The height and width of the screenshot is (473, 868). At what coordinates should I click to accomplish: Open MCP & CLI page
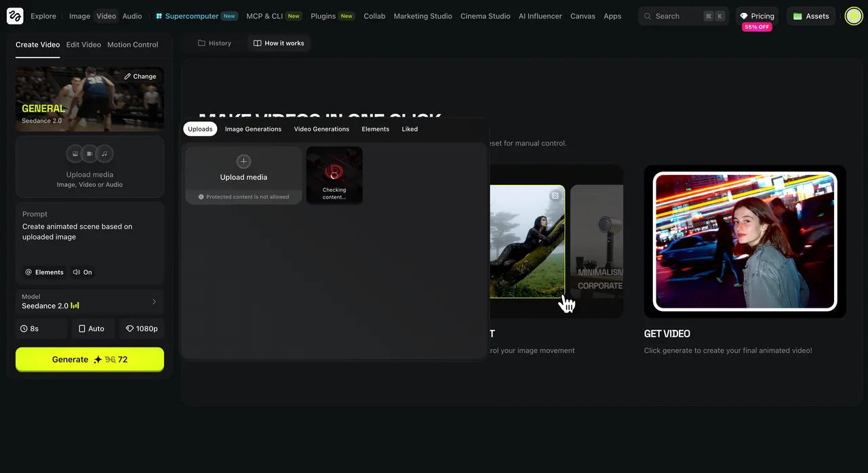[273, 16]
